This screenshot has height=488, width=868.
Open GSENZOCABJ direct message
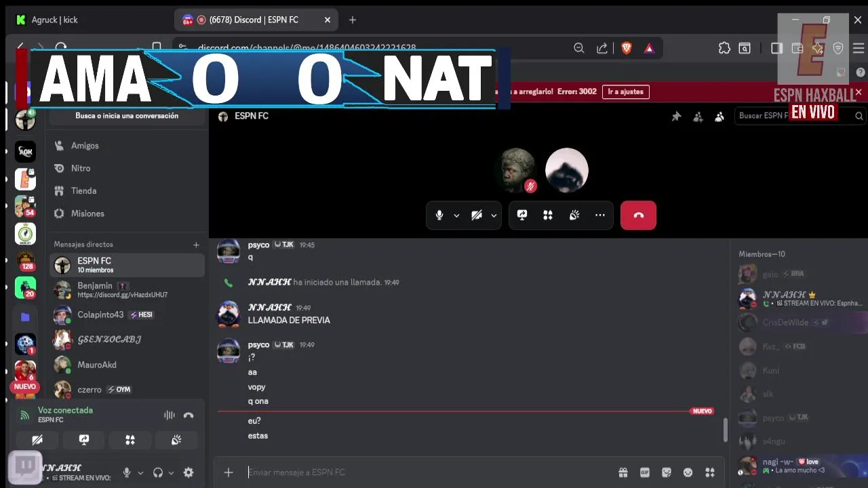click(x=127, y=340)
